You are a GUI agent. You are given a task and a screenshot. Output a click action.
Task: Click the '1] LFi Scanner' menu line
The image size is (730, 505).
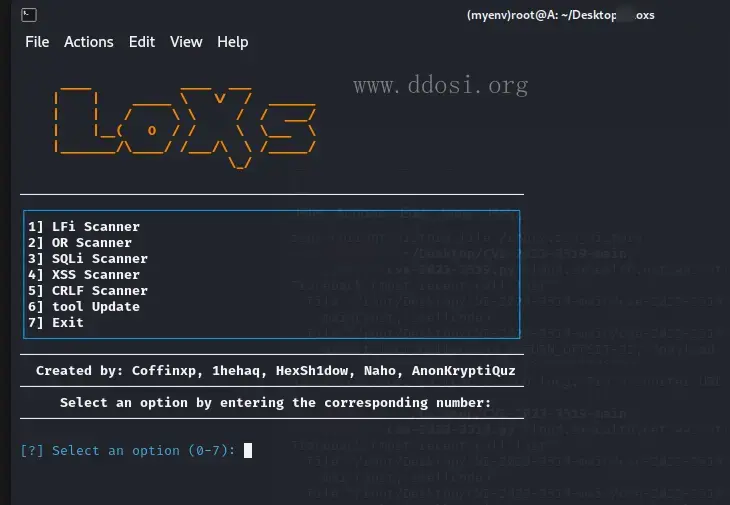click(84, 227)
